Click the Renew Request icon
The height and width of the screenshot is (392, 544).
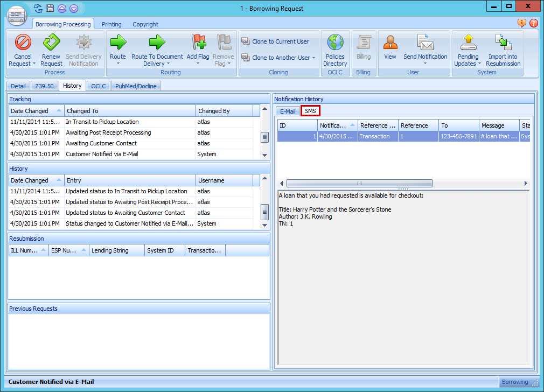tap(51, 43)
